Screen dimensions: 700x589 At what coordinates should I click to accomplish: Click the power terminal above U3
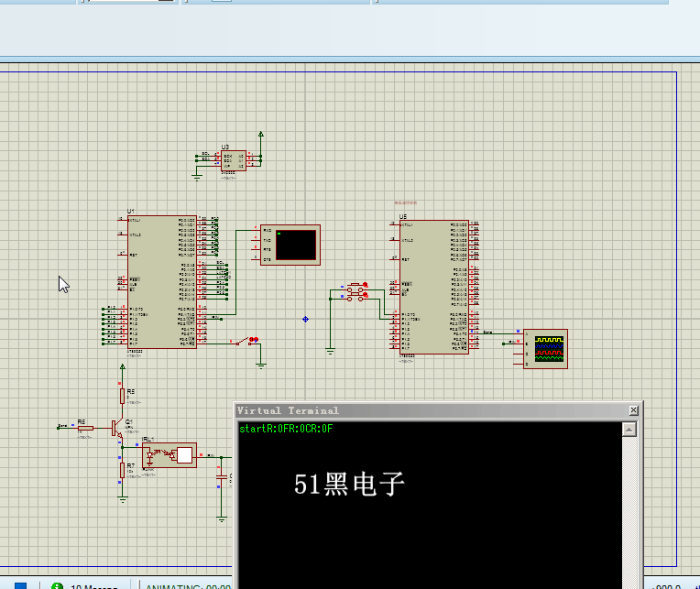[261, 135]
